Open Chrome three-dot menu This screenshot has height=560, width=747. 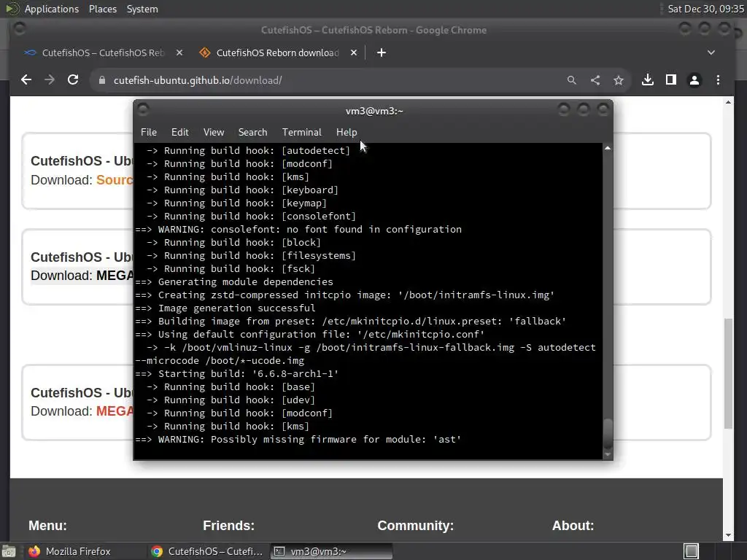(x=718, y=80)
